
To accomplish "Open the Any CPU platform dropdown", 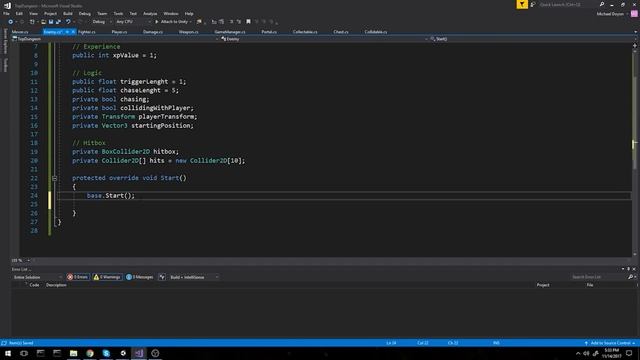I will [x=133, y=22].
